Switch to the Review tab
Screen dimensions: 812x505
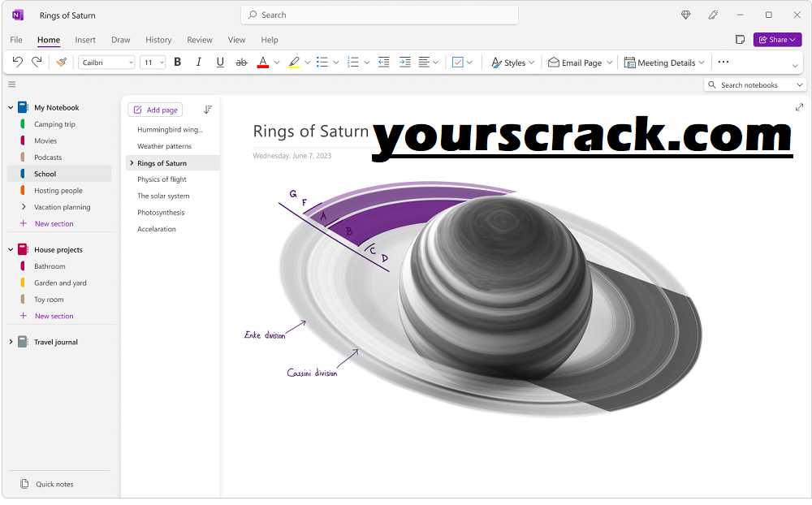coord(200,40)
